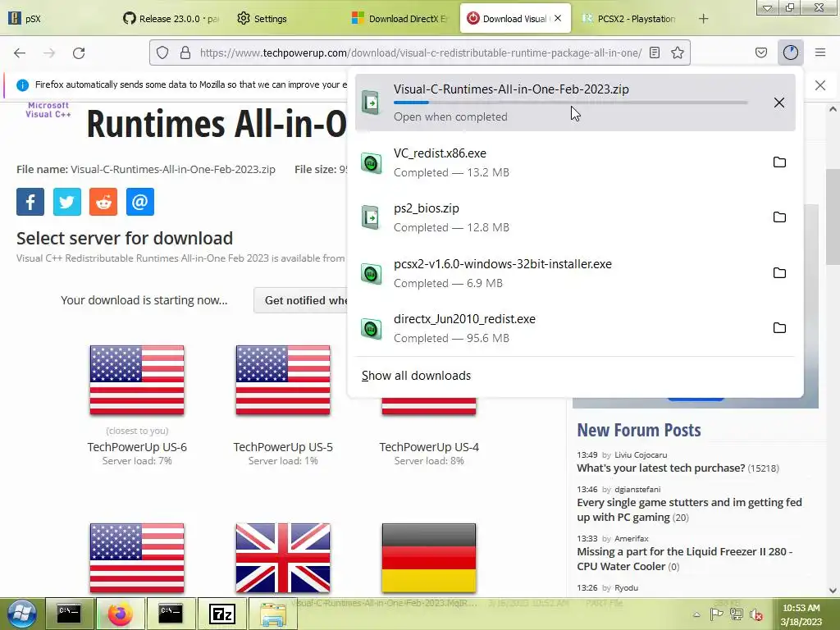Open Liquid Freezer II 280 forum post
The width and height of the screenshot is (840, 630).
[x=685, y=559]
